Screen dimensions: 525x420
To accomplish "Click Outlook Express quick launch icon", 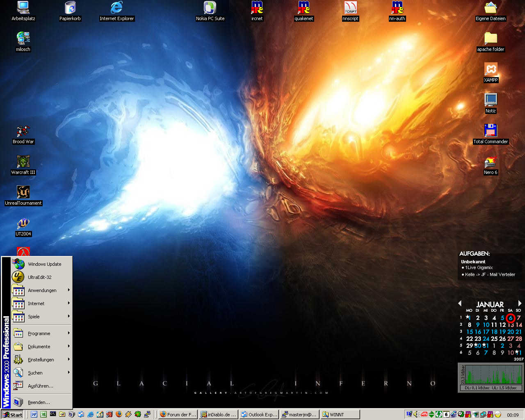I will pyautogui.click(x=81, y=414).
